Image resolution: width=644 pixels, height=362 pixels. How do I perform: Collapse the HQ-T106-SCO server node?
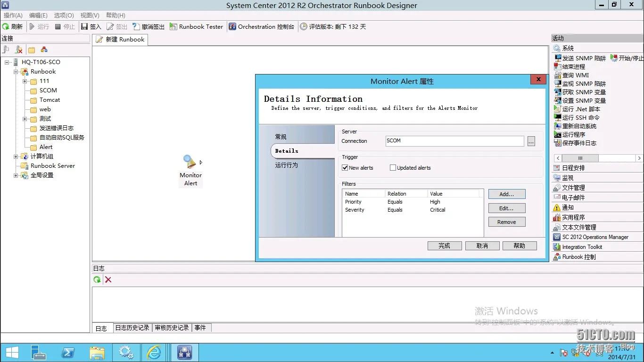pyautogui.click(x=8, y=62)
